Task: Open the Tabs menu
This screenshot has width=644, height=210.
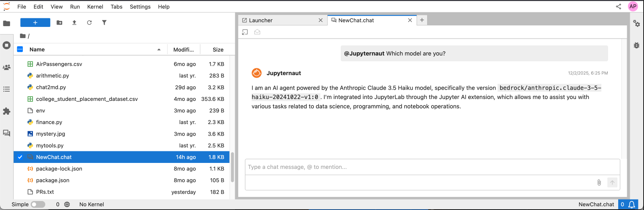Action: pos(116,6)
